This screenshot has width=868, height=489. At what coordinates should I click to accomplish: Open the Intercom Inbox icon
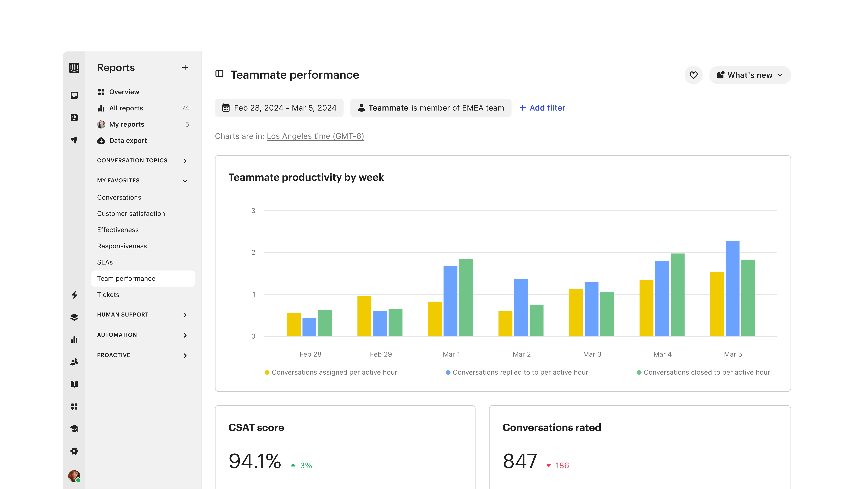click(x=74, y=95)
